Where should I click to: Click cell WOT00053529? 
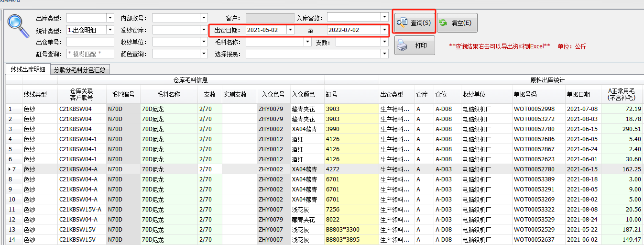coord(538,220)
